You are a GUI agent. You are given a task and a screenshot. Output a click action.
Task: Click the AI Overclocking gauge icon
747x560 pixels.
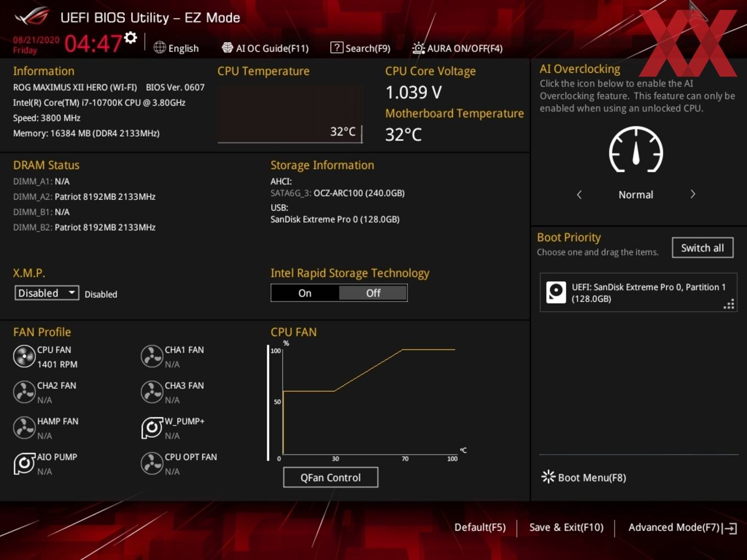click(x=636, y=149)
